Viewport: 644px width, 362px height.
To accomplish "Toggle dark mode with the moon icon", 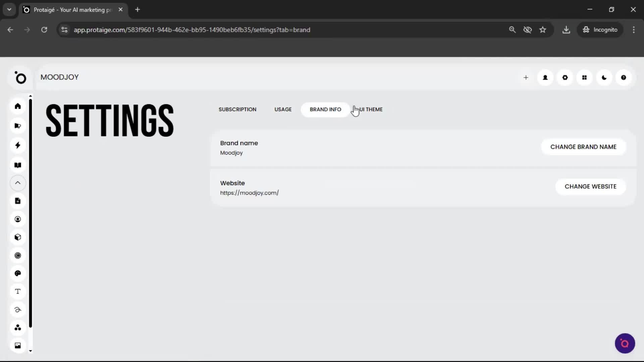I will (604, 77).
